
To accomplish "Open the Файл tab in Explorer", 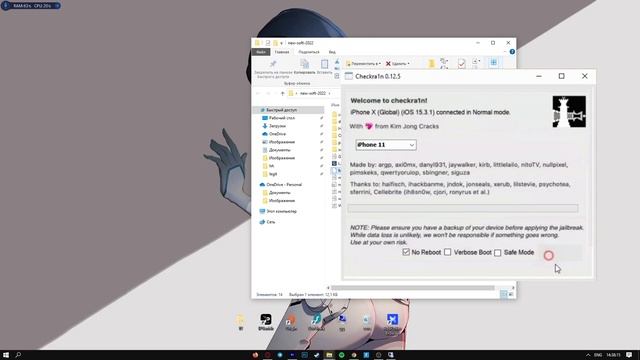I will click(261, 52).
